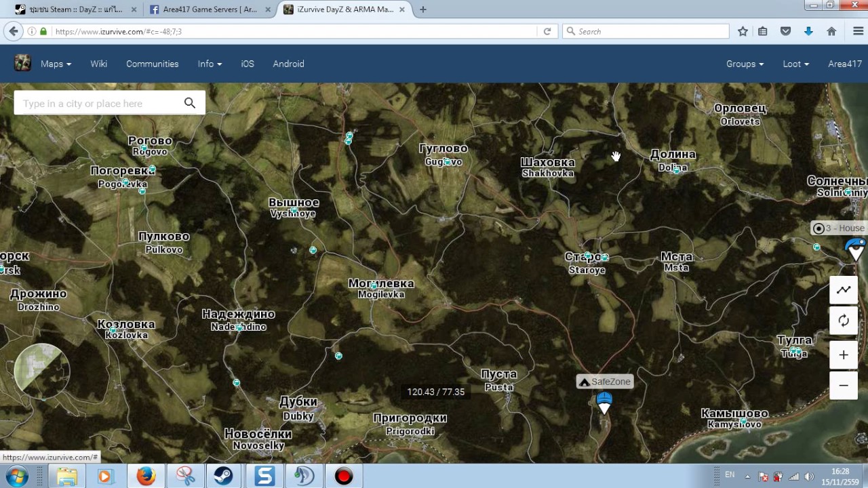Open the Snipping Tool from taskbar
Image resolution: width=868 pixels, height=488 pixels.
pyautogui.click(x=185, y=476)
